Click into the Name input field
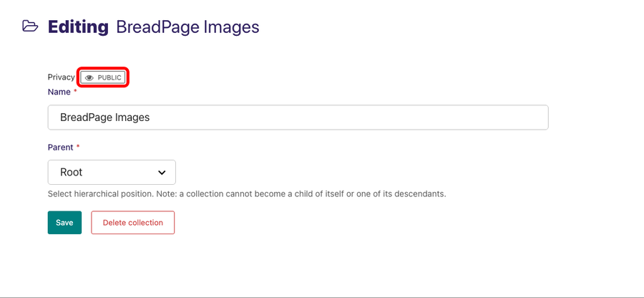Viewport: 644px width, 298px height. point(298,117)
